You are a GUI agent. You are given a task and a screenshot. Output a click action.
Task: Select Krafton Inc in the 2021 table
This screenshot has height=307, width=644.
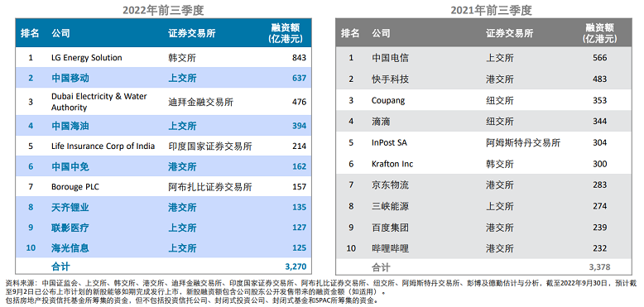coord(392,164)
